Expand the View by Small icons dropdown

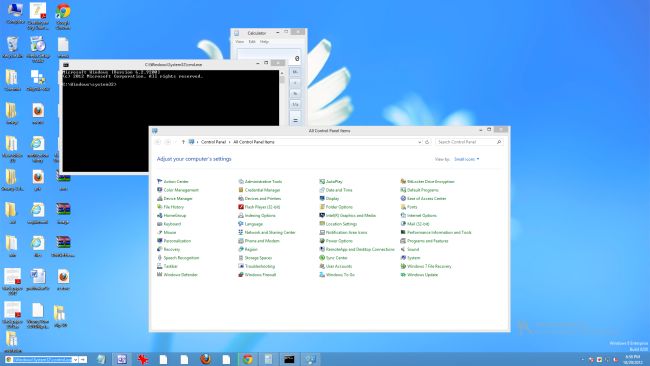[x=467, y=159]
